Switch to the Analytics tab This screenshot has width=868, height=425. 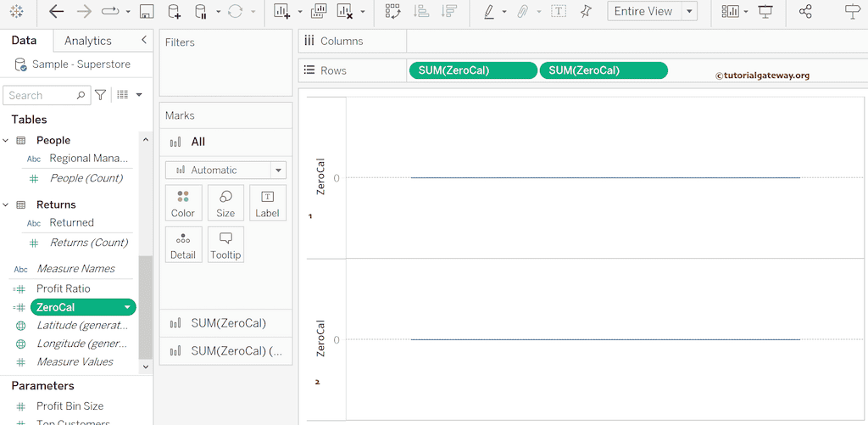click(87, 41)
